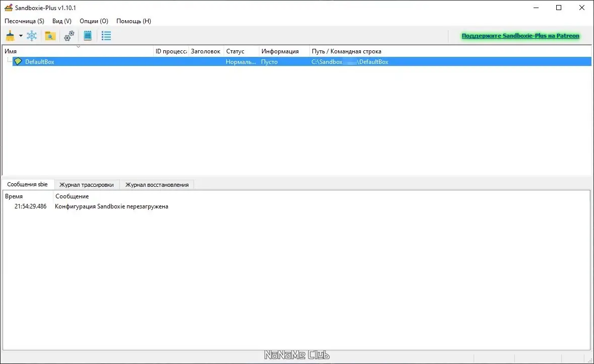594x364 pixels.
Task: Select message Конфигурация Sandboxie перезагружена
Action: [x=111, y=206]
